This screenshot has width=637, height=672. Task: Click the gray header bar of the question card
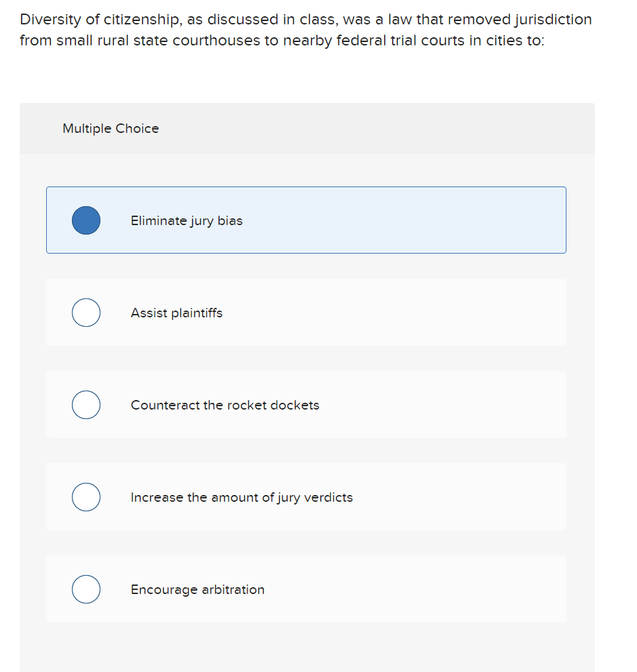point(305,128)
